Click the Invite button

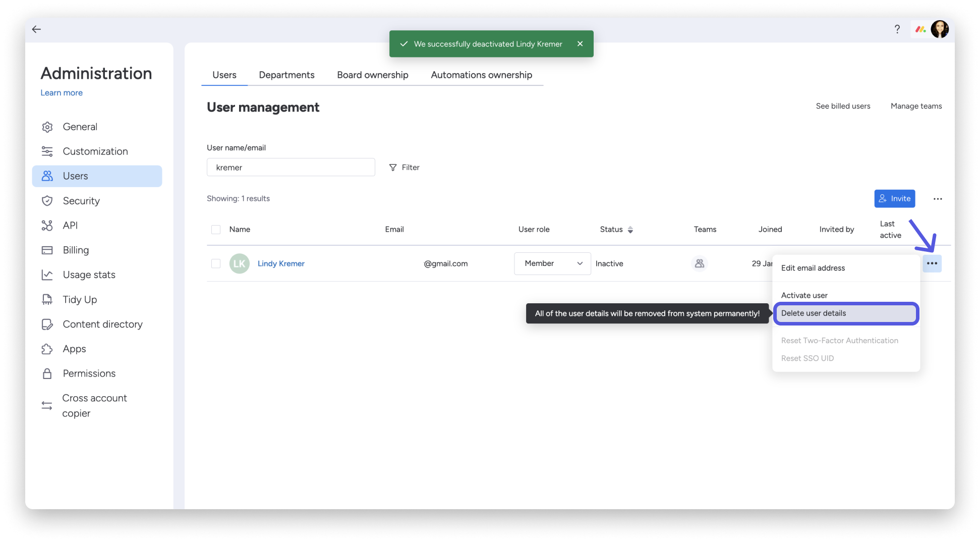coord(895,198)
